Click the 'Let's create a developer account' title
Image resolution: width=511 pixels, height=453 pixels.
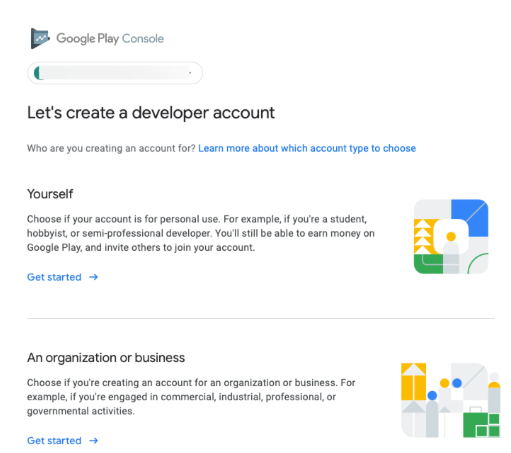151,113
